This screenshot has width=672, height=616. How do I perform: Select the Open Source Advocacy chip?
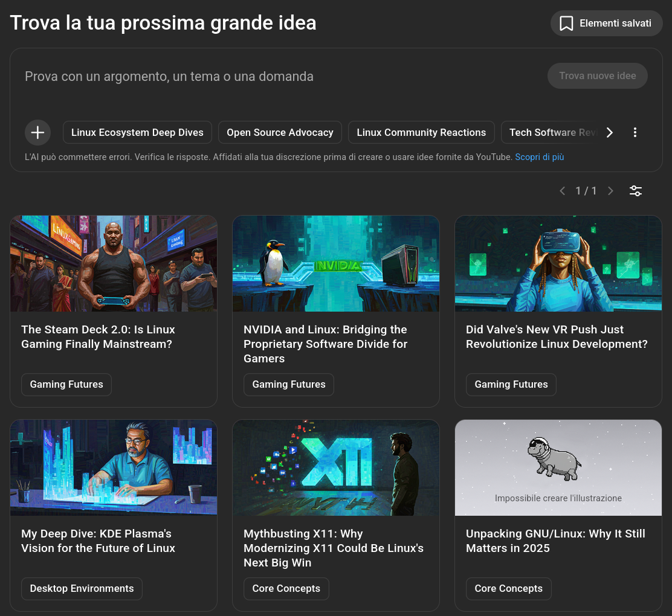280,132
